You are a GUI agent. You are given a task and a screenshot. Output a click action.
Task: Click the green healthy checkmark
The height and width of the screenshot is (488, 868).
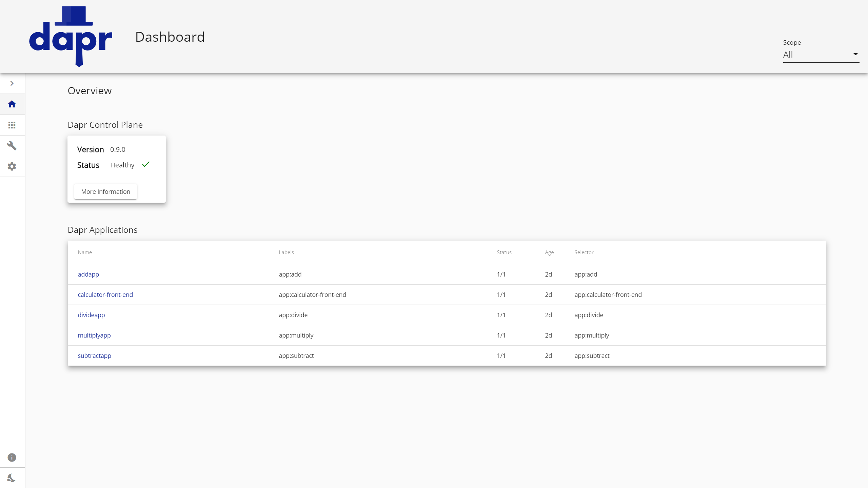[146, 164]
